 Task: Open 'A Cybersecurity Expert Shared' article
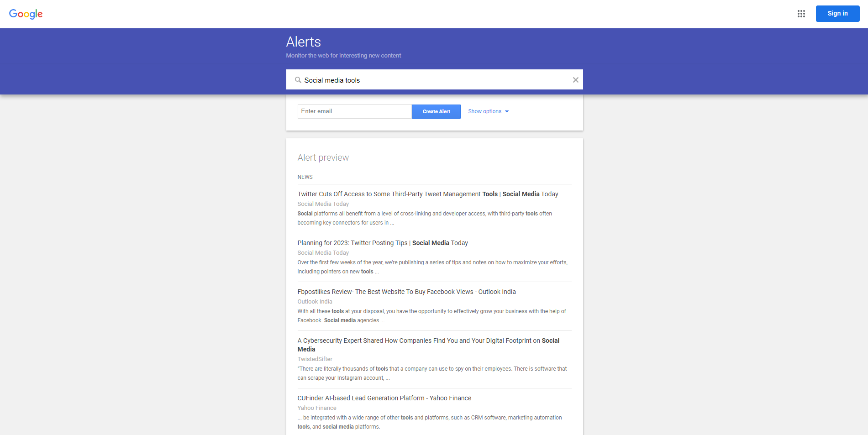pyautogui.click(x=428, y=345)
